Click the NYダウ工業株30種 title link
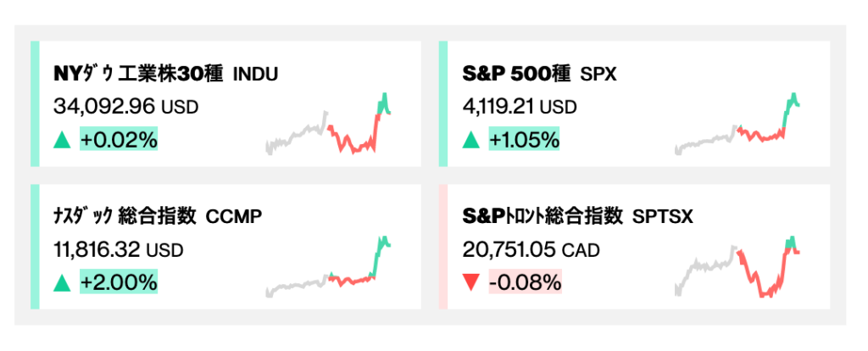The height and width of the screenshot is (351, 868). [165, 75]
